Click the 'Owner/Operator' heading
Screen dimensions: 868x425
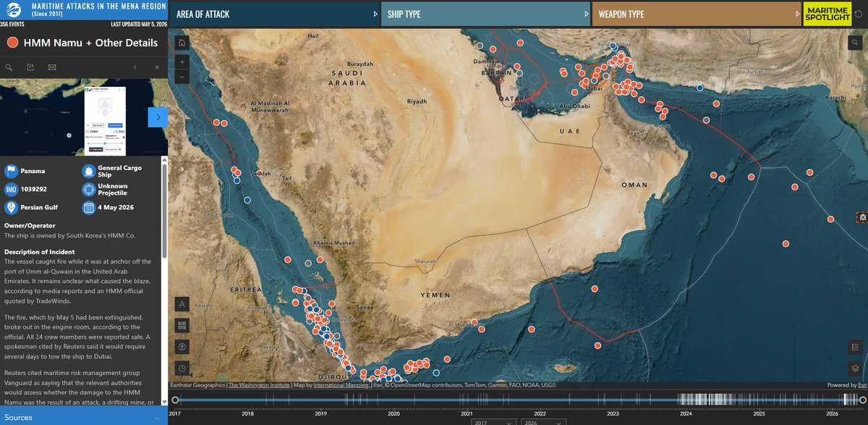(30, 225)
